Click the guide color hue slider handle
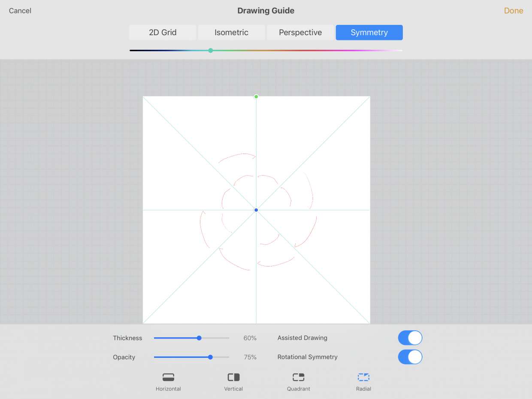 pos(211,51)
